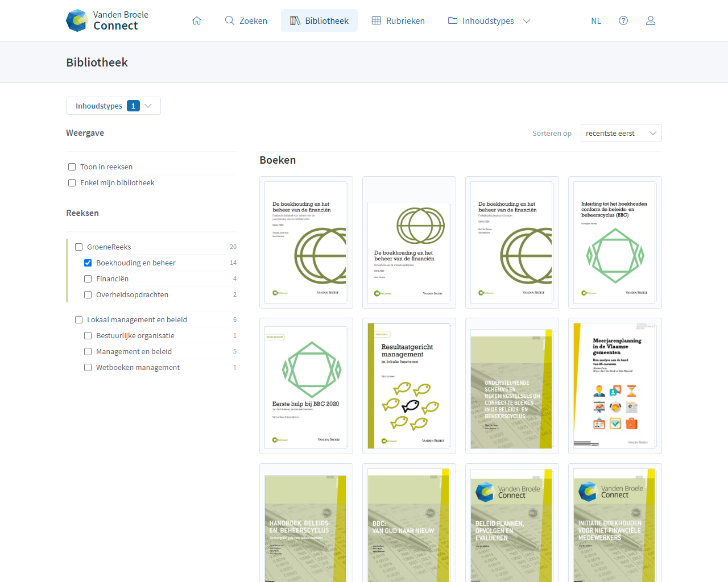The height and width of the screenshot is (582, 728).
Task: Select the Bibliotheek tab
Action: point(319,20)
